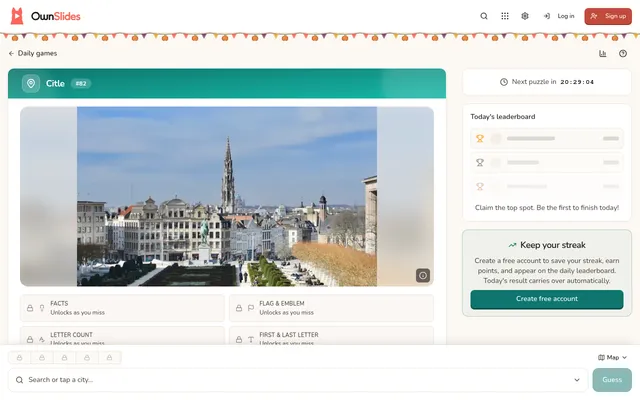Focus the city search input field
The image size is (640, 400).
coord(298,380)
